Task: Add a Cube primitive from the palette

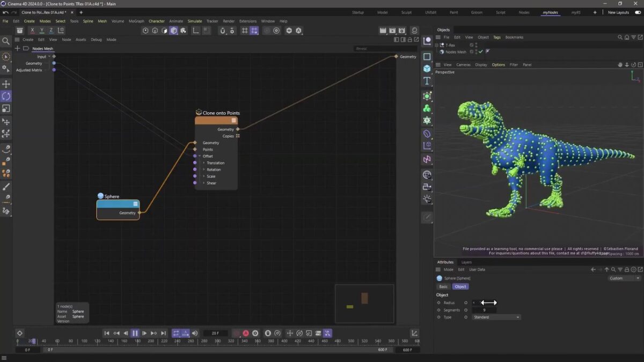Action: [x=427, y=69]
